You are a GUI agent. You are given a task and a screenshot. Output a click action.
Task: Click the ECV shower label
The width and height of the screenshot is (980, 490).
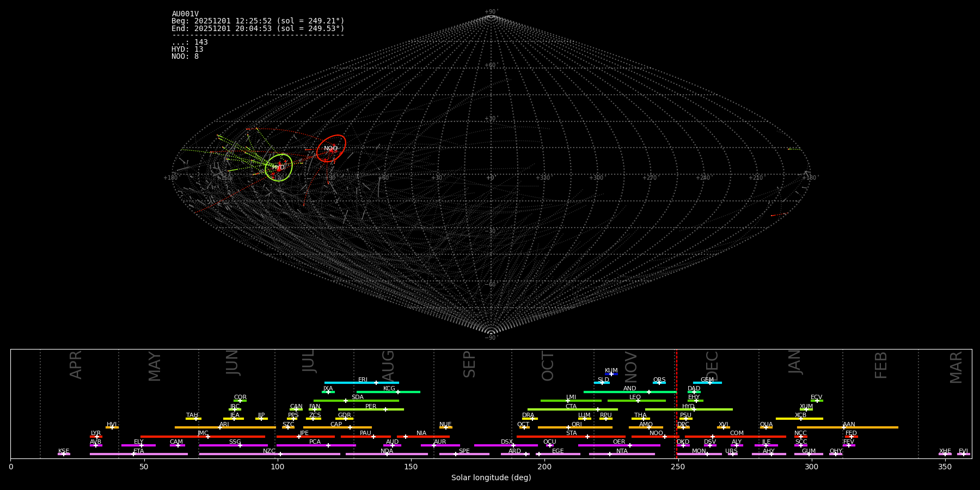(816, 397)
